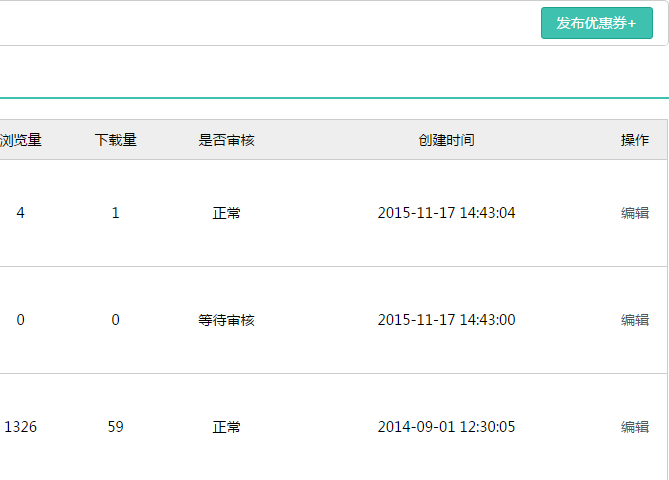
Task: Select the 等待审核 status cell
Action: [227, 320]
